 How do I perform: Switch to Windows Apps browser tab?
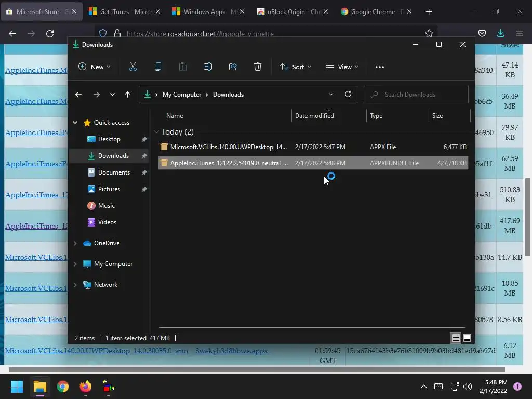point(208,12)
